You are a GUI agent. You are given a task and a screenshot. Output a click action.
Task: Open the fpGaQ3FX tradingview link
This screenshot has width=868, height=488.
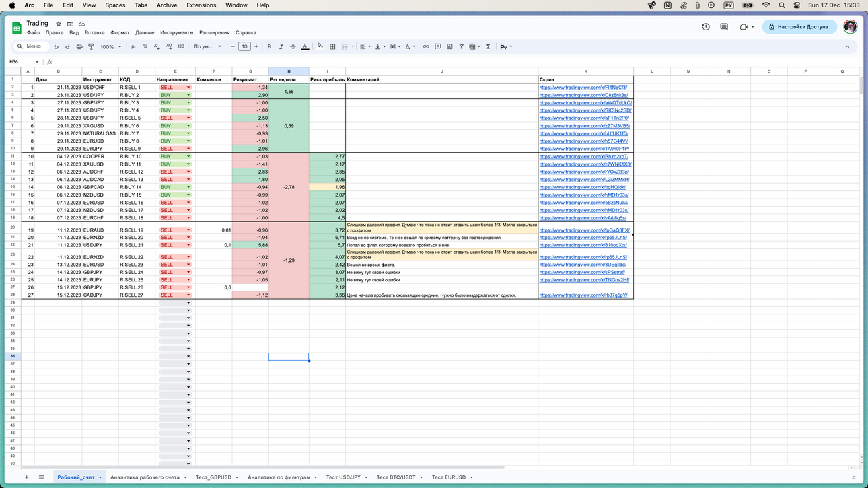(x=584, y=230)
